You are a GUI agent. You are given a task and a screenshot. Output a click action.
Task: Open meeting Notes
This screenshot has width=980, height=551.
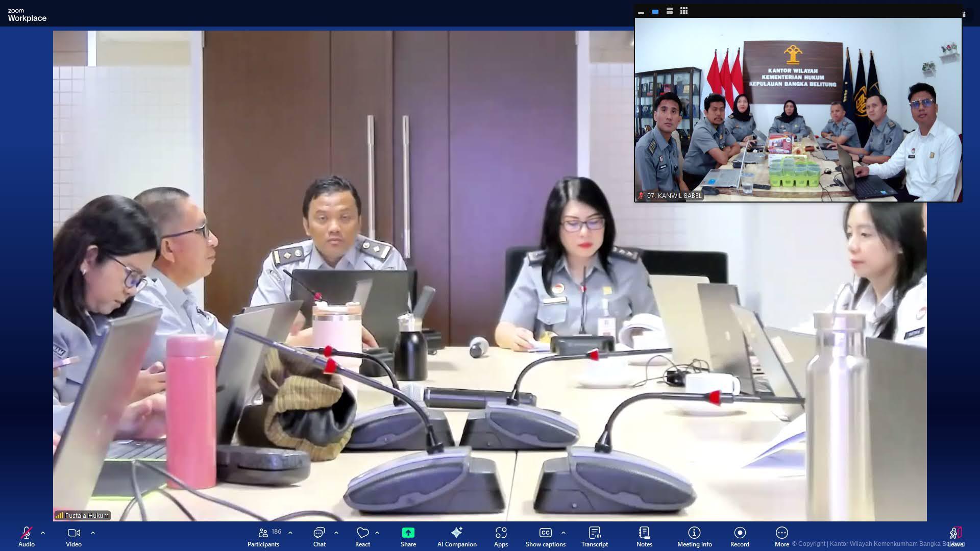coord(644,533)
